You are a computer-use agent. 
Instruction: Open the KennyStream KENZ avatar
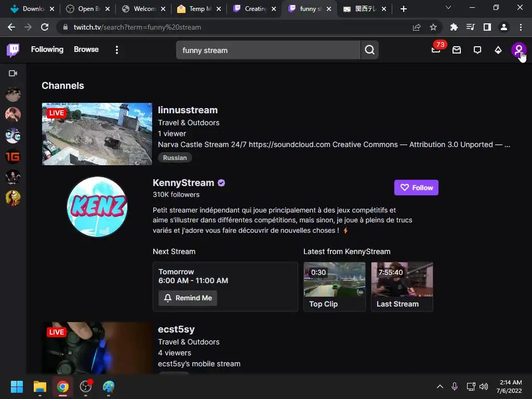click(x=97, y=207)
